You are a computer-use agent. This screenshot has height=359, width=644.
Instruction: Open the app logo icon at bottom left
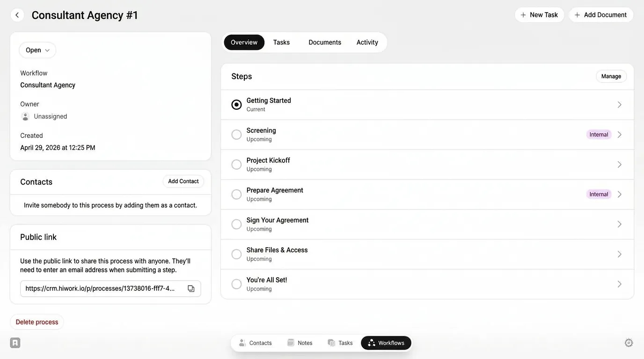coord(15,343)
